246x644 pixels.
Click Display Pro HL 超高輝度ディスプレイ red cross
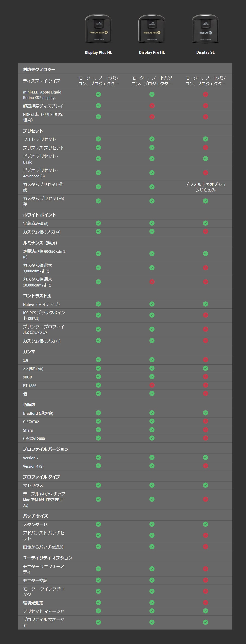click(152, 106)
